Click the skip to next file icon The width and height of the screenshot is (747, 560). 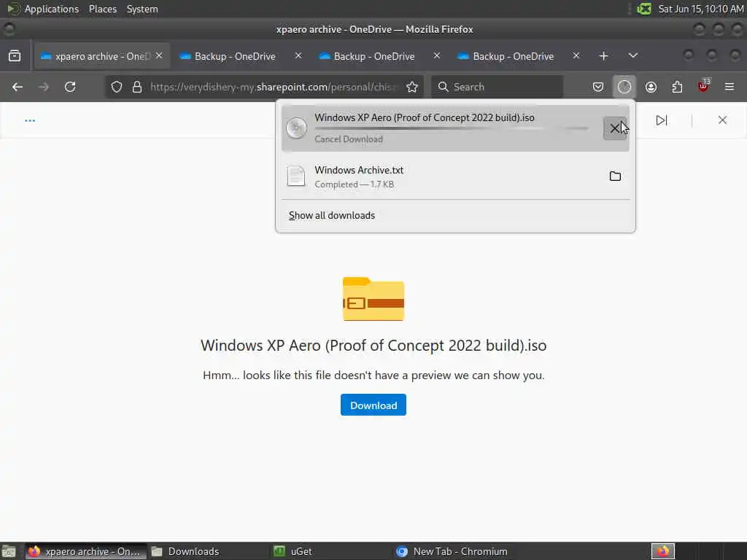[x=661, y=120]
